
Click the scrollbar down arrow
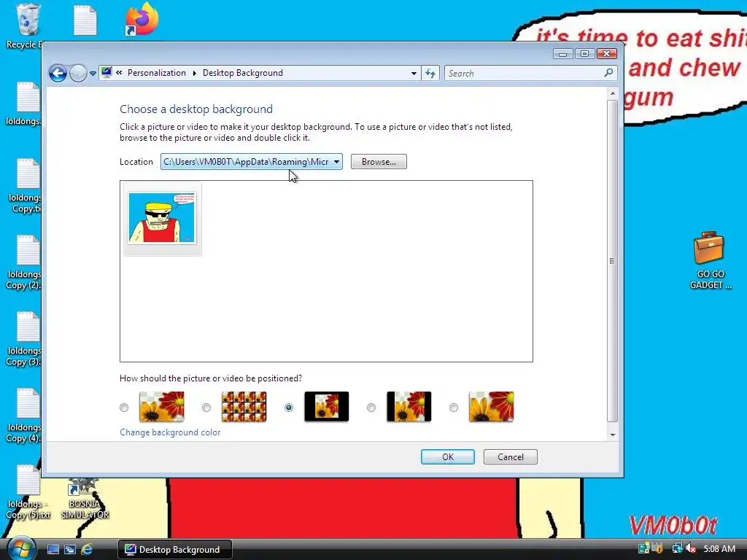click(x=613, y=435)
